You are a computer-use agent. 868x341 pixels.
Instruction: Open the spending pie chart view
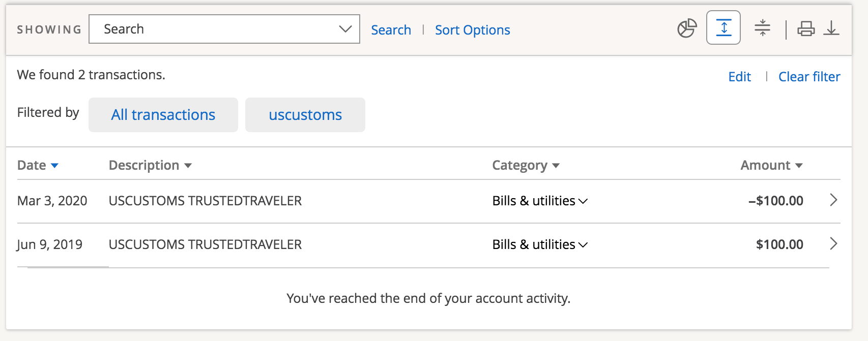coord(686,28)
